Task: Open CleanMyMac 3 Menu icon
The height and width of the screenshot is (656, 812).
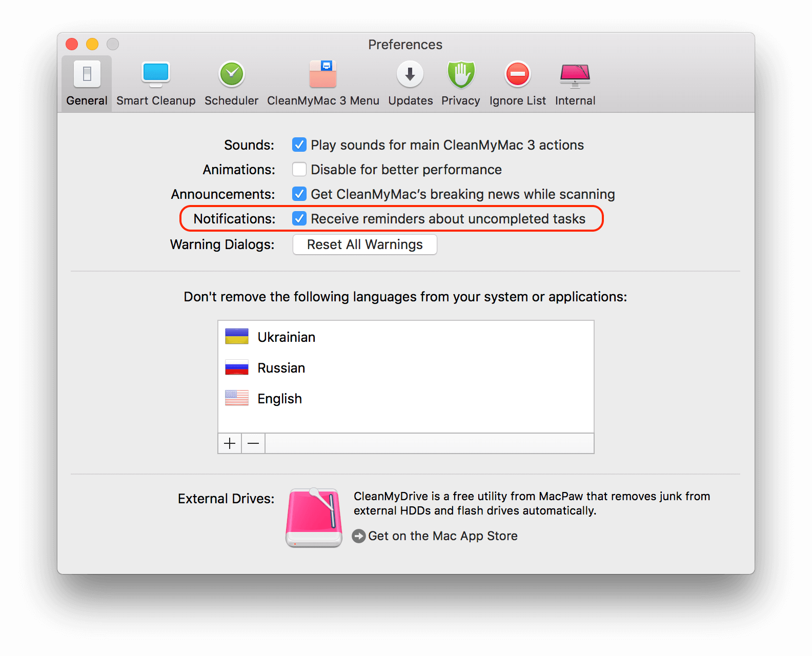Action: click(x=323, y=74)
